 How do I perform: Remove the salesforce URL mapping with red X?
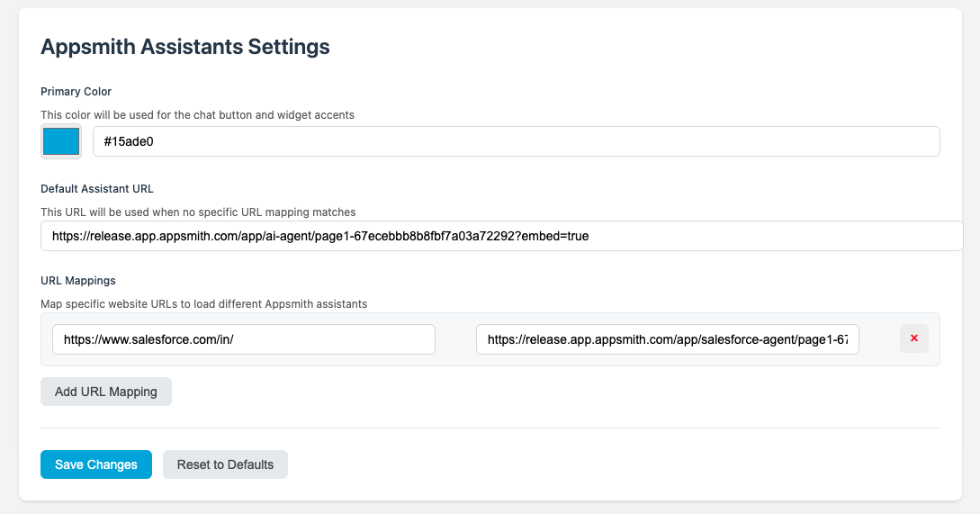click(x=913, y=338)
